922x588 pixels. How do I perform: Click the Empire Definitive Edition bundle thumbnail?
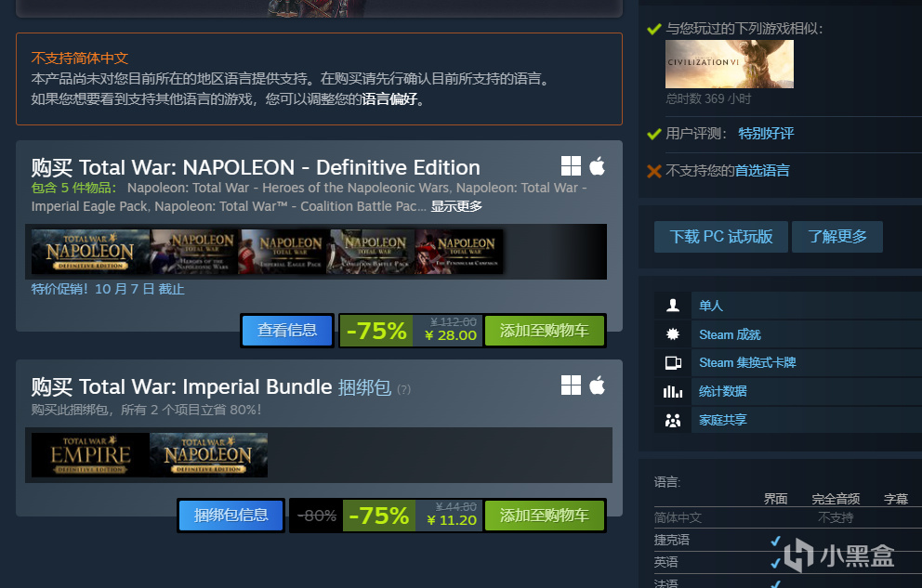[x=90, y=454]
